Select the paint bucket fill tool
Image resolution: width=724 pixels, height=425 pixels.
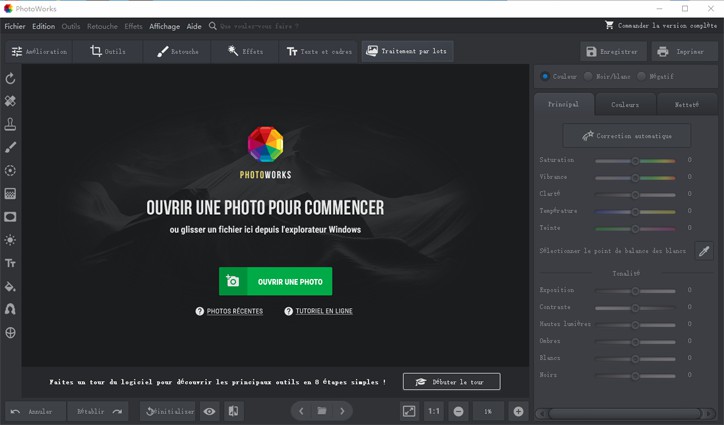click(x=10, y=286)
